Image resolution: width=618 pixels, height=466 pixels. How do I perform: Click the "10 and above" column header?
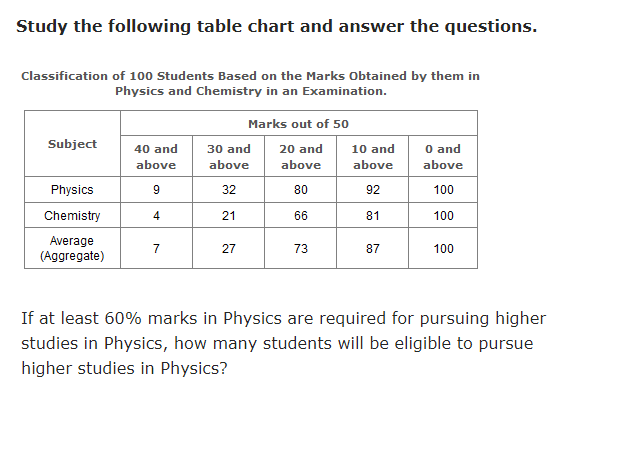click(x=373, y=157)
